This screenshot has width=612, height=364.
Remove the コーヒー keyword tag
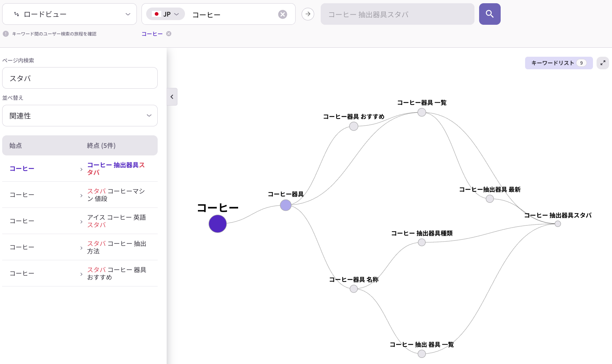169,34
